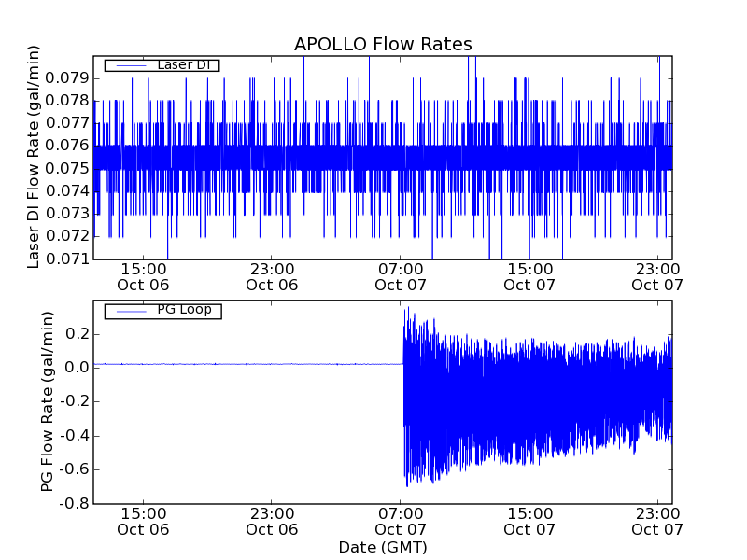Select the 0.079 tick on Laser DI axis
747x560 pixels.
[67, 77]
